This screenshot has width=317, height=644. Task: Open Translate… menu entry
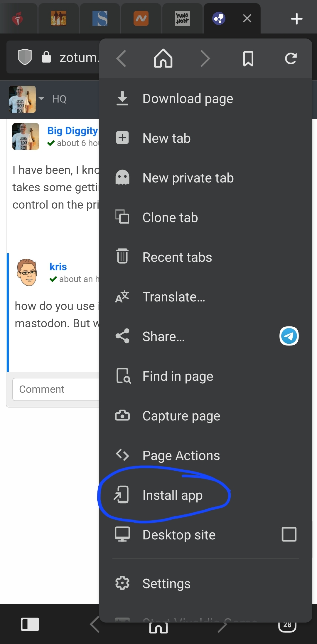coord(173,297)
